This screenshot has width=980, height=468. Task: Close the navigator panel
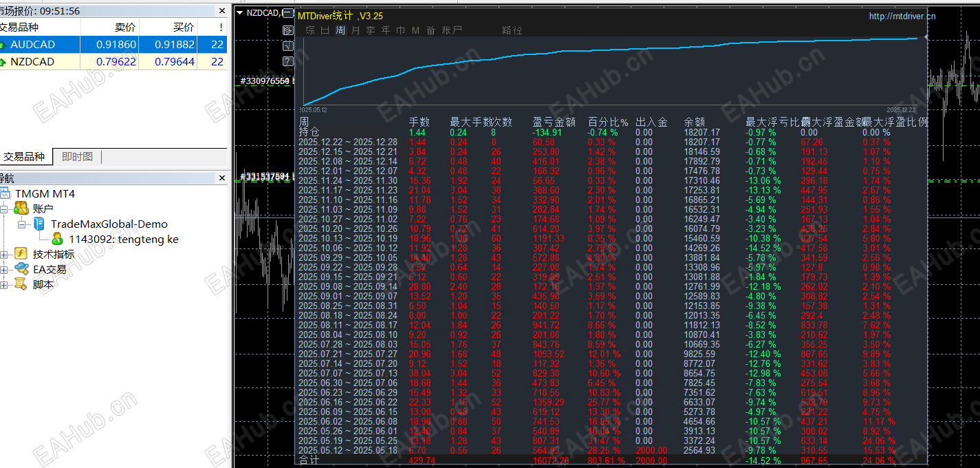[x=221, y=178]
